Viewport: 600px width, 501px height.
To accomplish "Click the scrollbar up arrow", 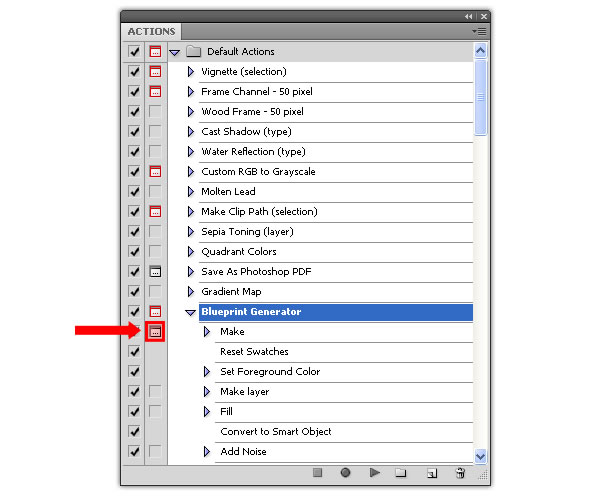I will tap(481, 51).
